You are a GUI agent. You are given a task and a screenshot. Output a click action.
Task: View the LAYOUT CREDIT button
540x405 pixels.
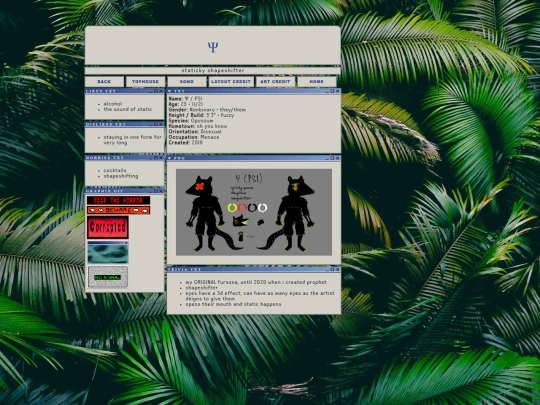[231, 82]
